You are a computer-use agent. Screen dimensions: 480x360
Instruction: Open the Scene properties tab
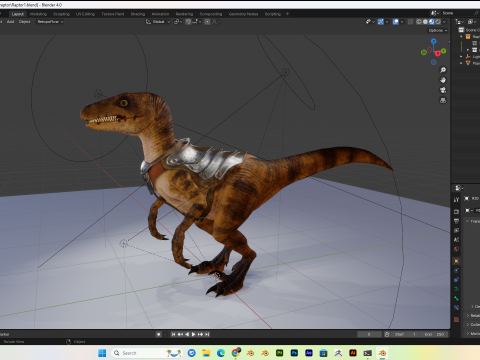[456, 239]
